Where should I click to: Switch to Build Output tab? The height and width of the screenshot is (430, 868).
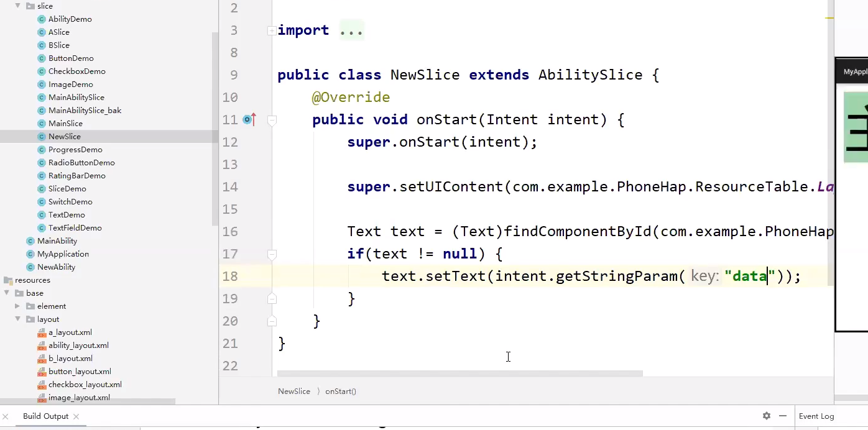pyautogui.click(x=45, y=416)
